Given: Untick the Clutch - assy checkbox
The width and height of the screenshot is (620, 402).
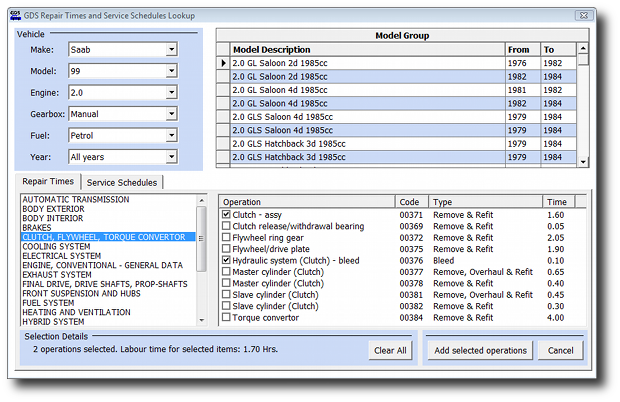Looking at the screenshot, I should tap(226, 215).
